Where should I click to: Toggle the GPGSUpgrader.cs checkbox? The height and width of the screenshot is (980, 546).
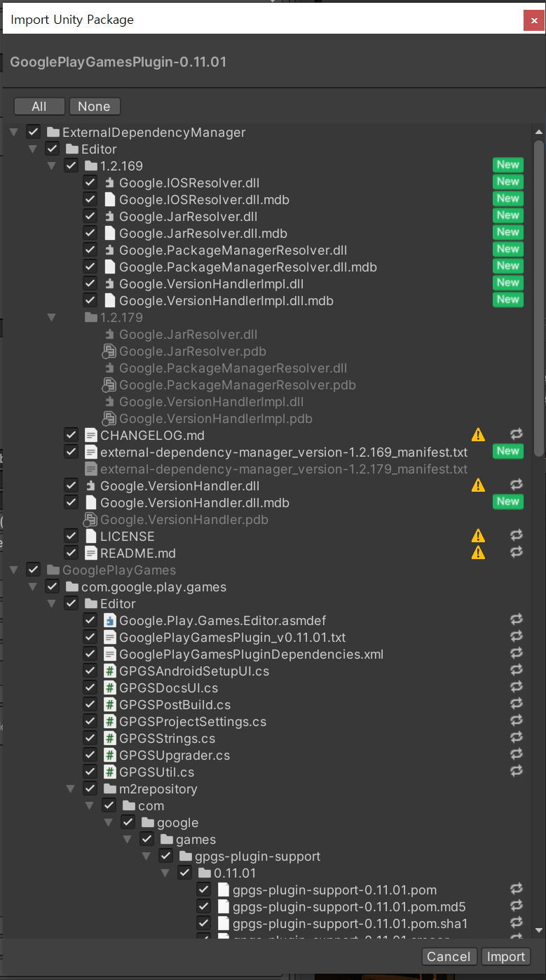point(90,756)
